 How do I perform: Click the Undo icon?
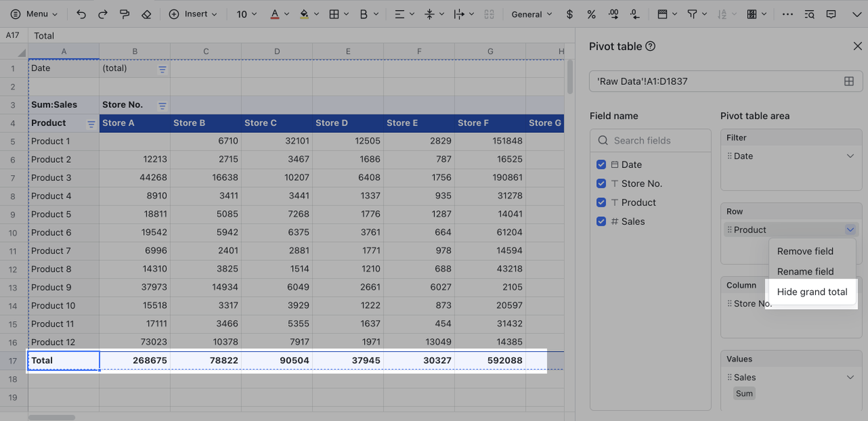tap(81, 14)
